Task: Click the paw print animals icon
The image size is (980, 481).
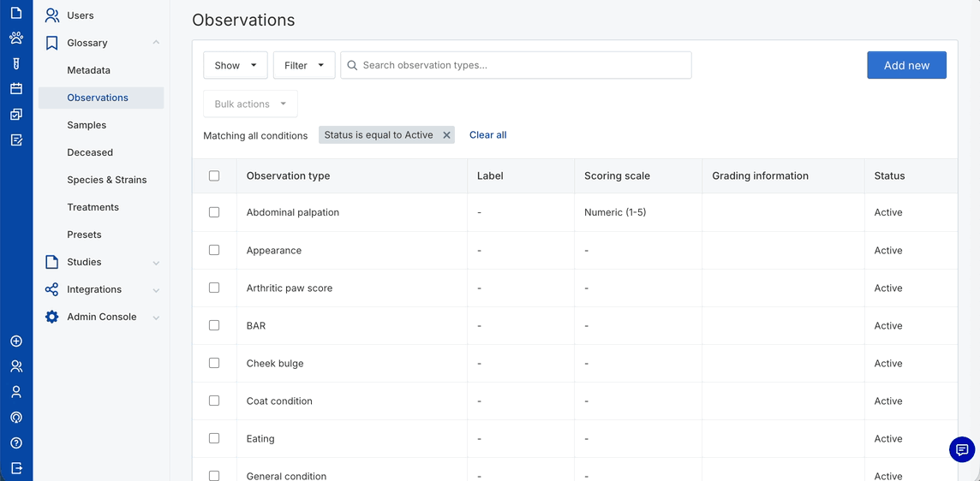Action: [x=16, y=39]
